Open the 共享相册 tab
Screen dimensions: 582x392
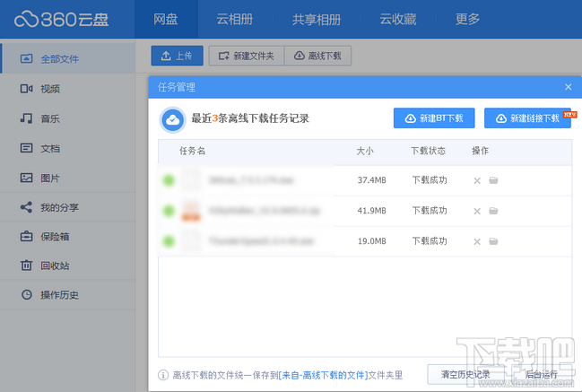tap(317, 20)
